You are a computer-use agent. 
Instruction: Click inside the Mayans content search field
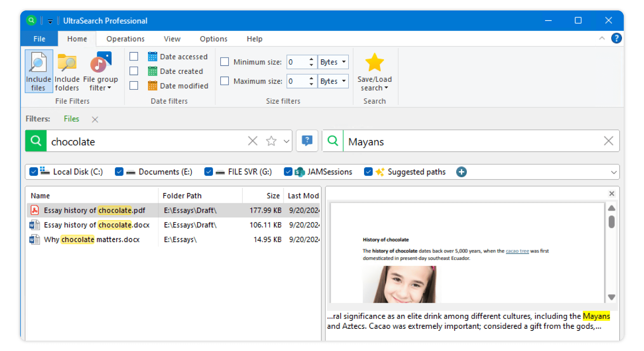click(x=444, y=141)
